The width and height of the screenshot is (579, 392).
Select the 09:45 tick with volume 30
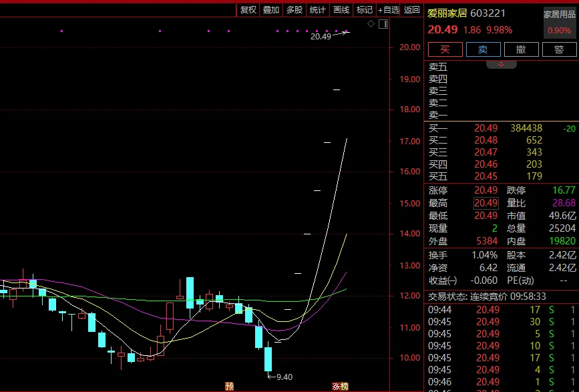(502, 322)
